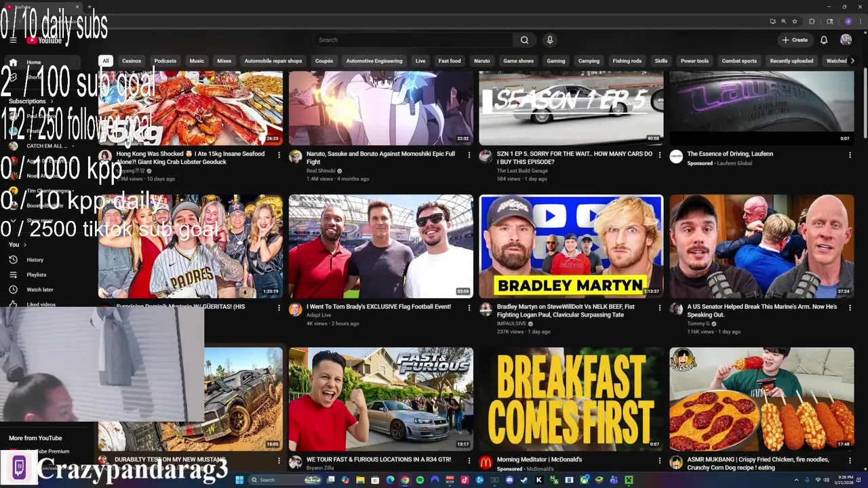Select the Mixes filter chip
Image resolution: width=868 pixels, height=488 pixels.
[x=224, y=61]
